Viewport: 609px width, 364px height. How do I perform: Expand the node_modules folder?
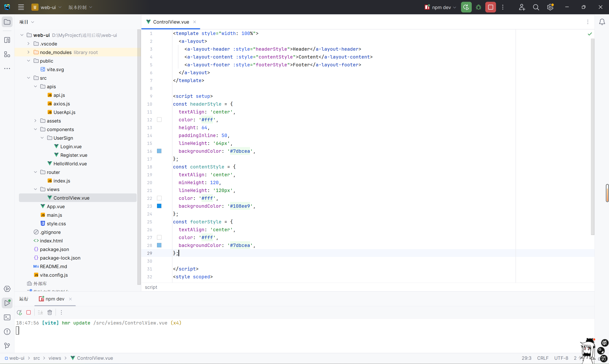[x=29, y=52]
